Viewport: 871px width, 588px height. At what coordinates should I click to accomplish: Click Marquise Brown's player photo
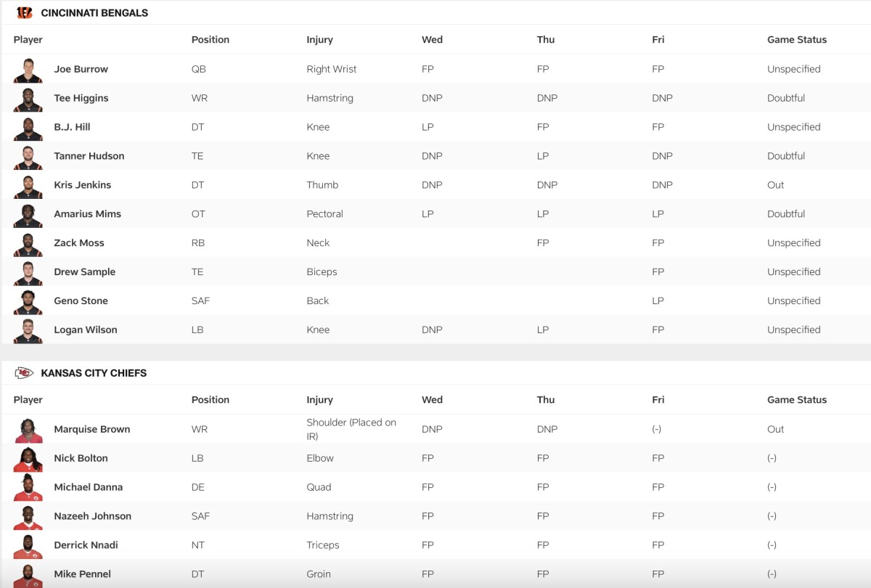[x=28, y=430]
